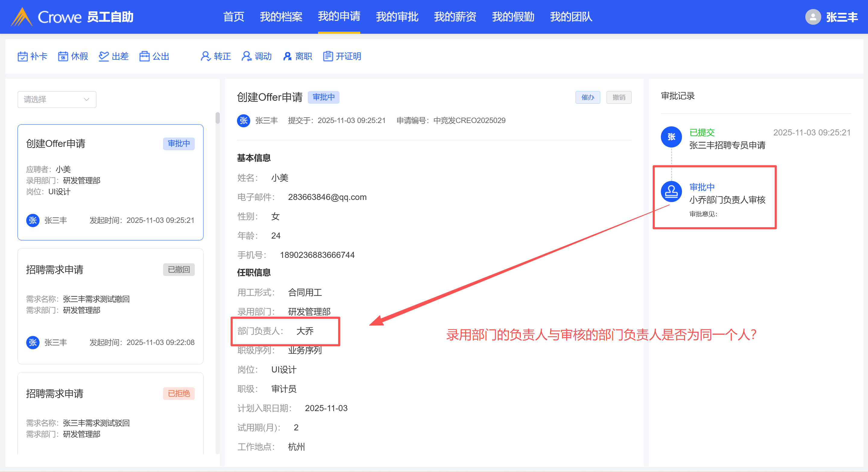Click the 补卡 calendar icon

pos(23,56)
